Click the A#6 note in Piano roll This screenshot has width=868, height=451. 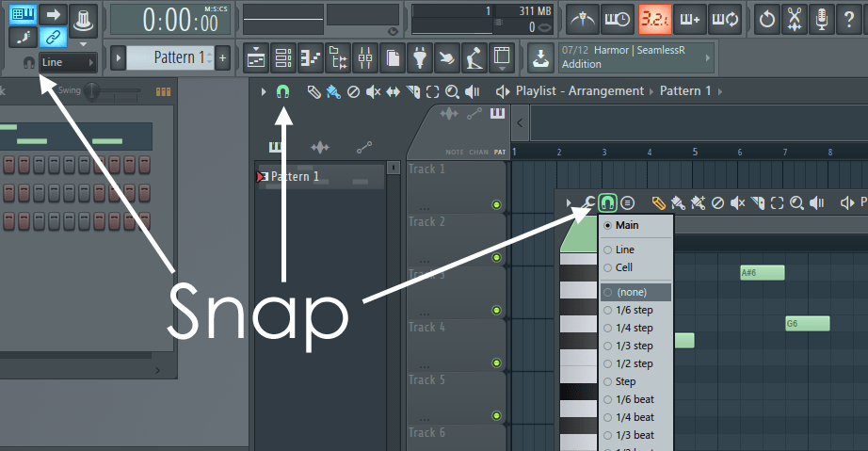(x=763, y=273)
